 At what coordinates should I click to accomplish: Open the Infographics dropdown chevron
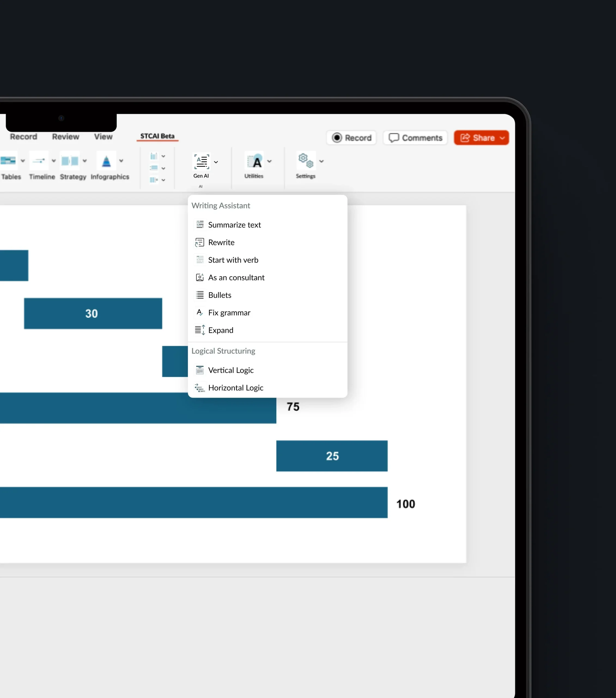[x=121, y=161]
